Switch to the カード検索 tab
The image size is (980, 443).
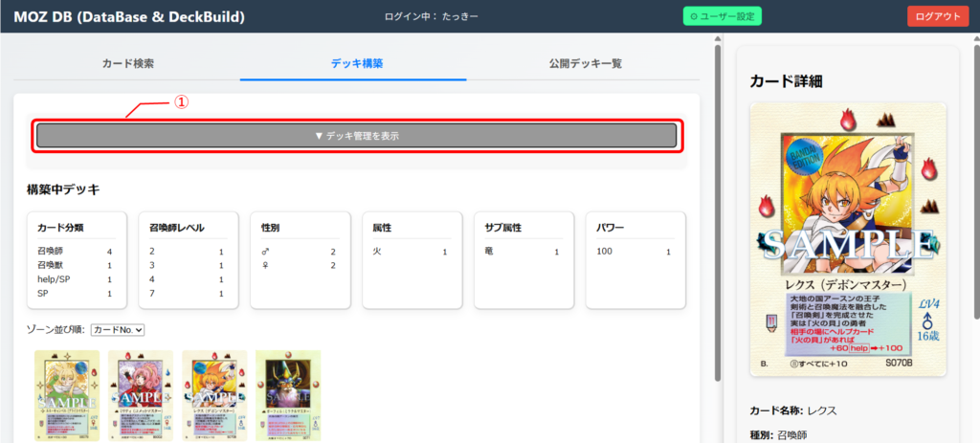127,63
